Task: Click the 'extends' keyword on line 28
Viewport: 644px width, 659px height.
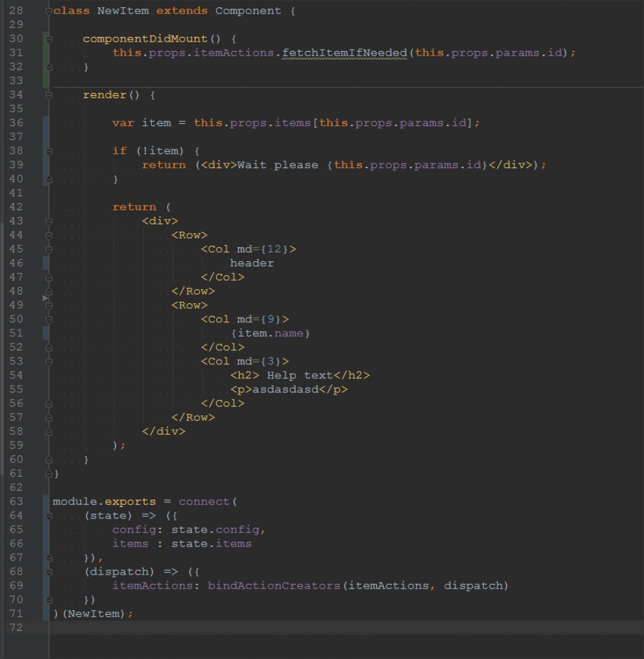Action: 182,11
